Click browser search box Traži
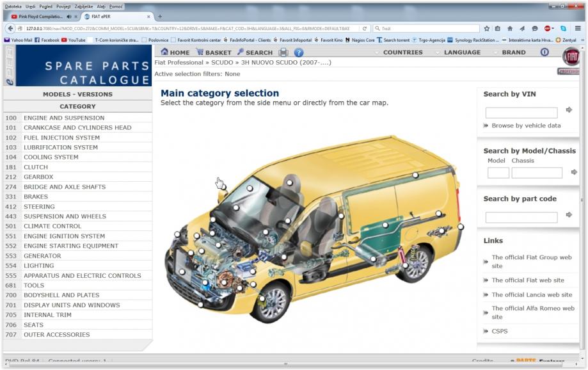Viewport: 588px width, 370px height. click(427, 29)
